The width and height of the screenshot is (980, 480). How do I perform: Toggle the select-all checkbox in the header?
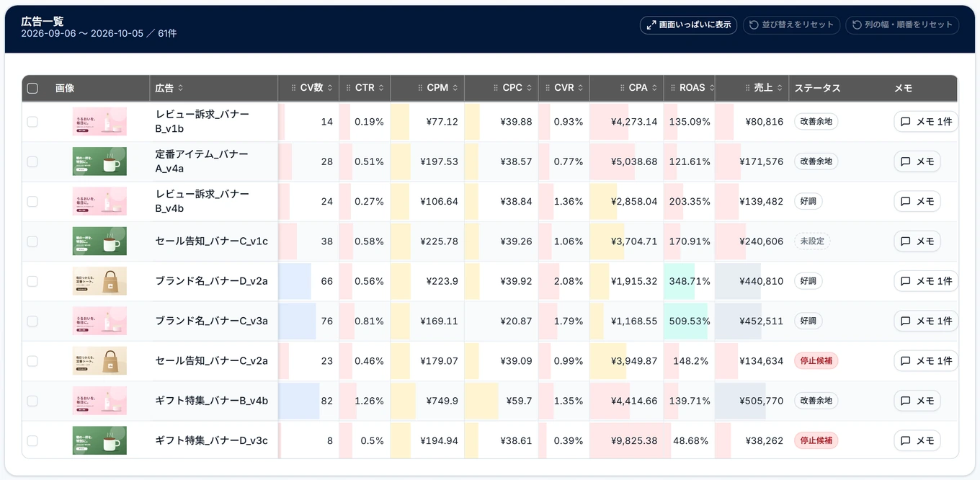point(32,89)
